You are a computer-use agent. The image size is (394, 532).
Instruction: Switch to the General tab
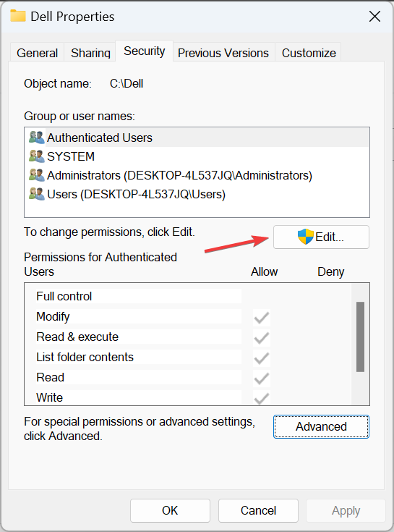click(x=37, y=53)
